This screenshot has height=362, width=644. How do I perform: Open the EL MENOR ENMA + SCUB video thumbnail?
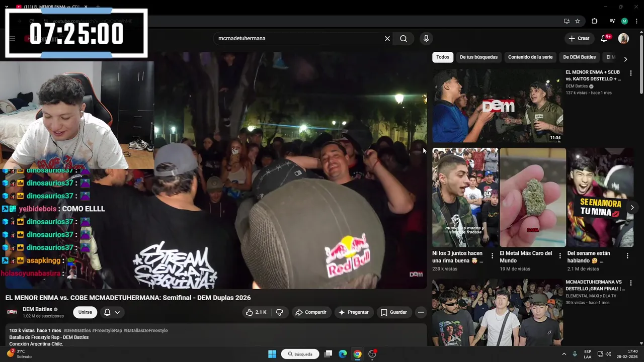(498, 106)
